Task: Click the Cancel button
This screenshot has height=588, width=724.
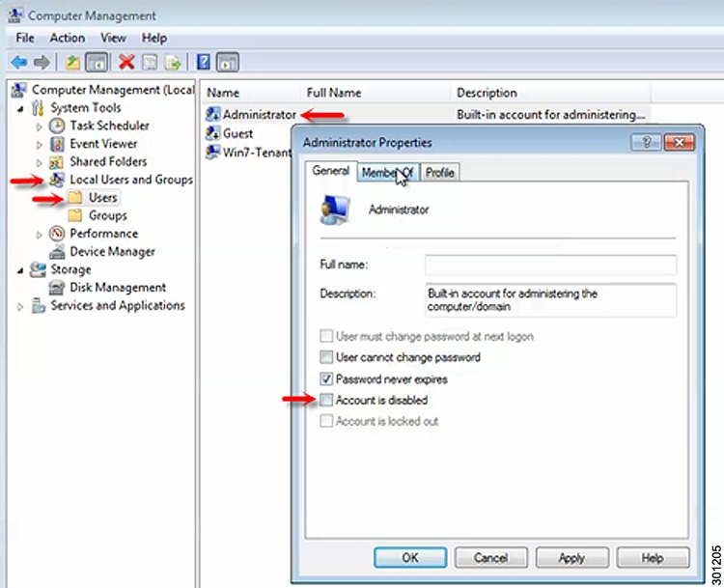Action: (490, 558)
